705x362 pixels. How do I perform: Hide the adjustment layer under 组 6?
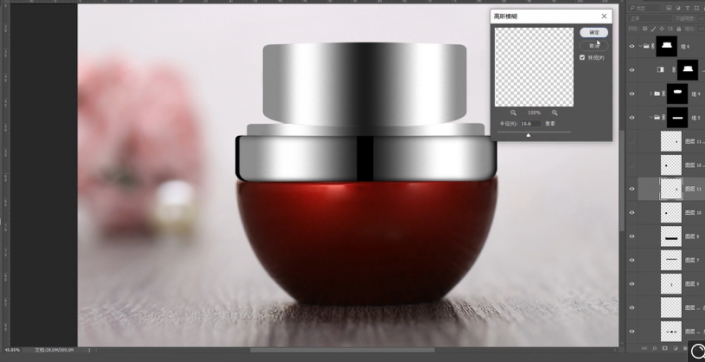(632, 70)
